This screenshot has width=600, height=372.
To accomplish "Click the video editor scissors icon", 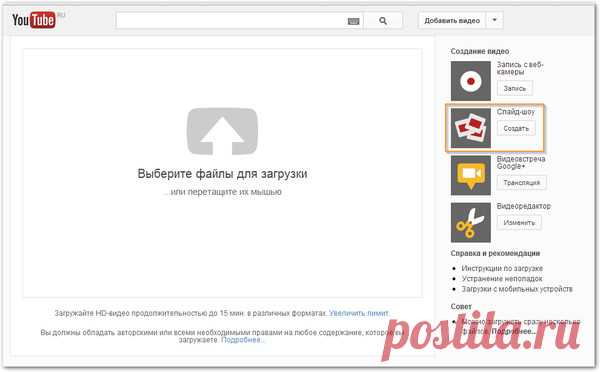I will (x=471, y=222).
